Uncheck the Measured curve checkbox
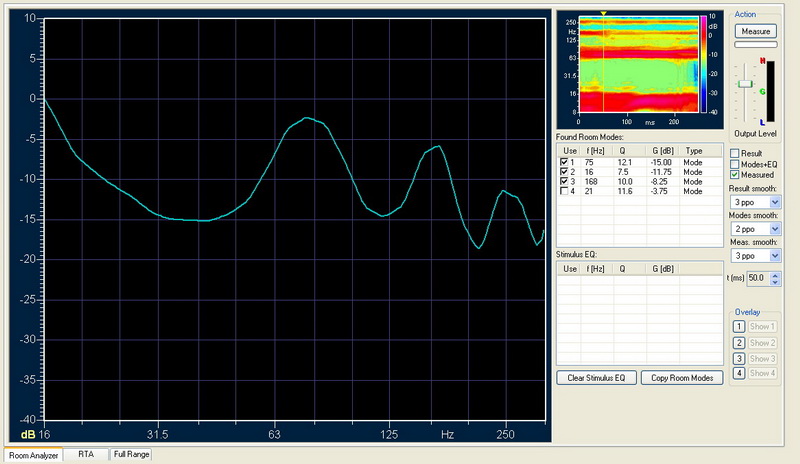 click(x=734, y=174)
